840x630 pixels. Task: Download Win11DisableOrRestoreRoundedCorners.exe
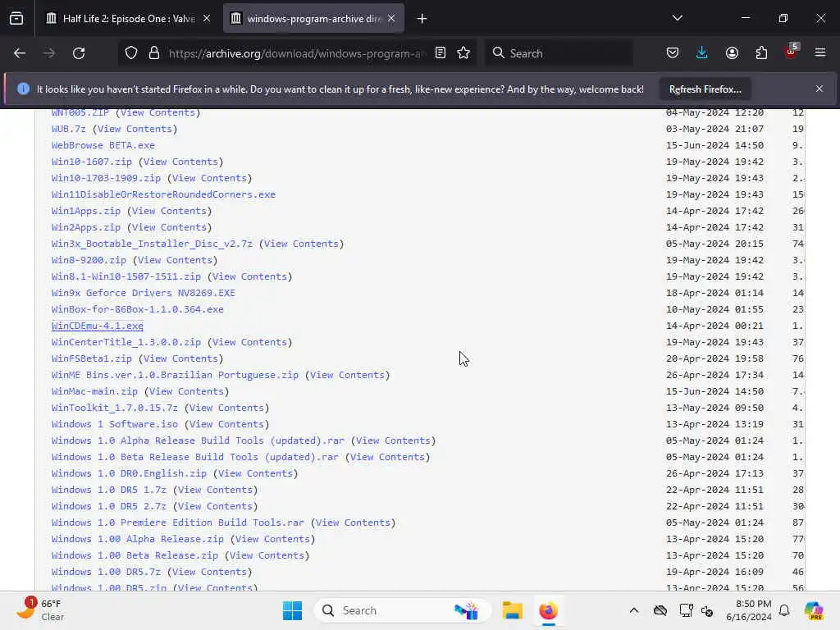click(x=163, y=194)
